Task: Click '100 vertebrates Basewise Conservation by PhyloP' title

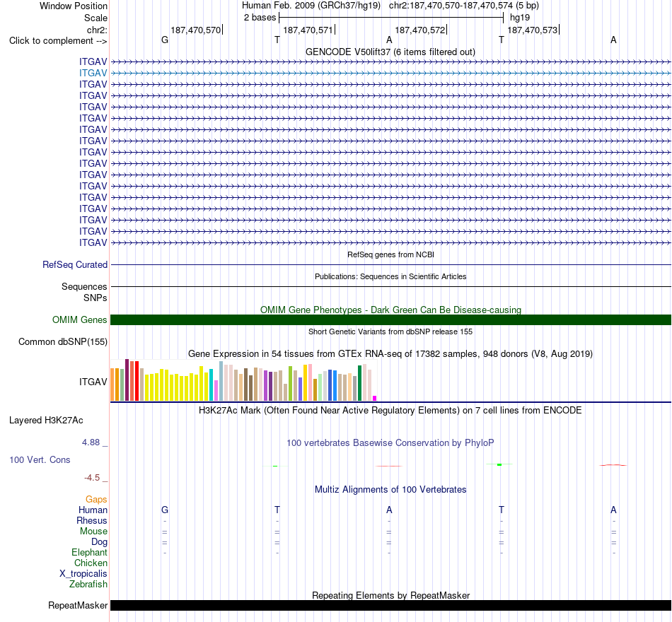Action: [390, 443]
